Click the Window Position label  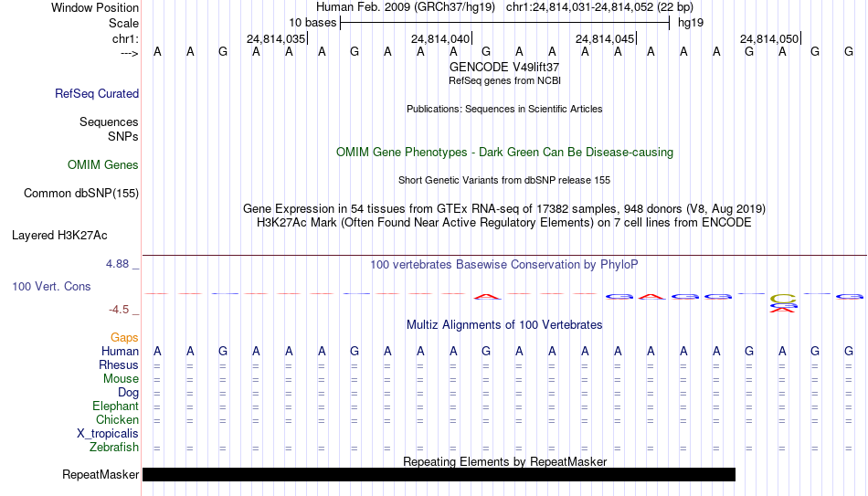(95, 7)
